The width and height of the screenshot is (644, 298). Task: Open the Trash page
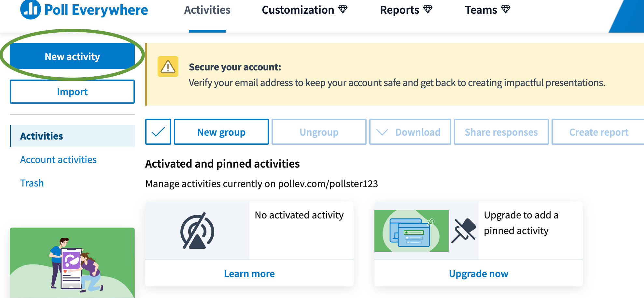tap(32, 183)
